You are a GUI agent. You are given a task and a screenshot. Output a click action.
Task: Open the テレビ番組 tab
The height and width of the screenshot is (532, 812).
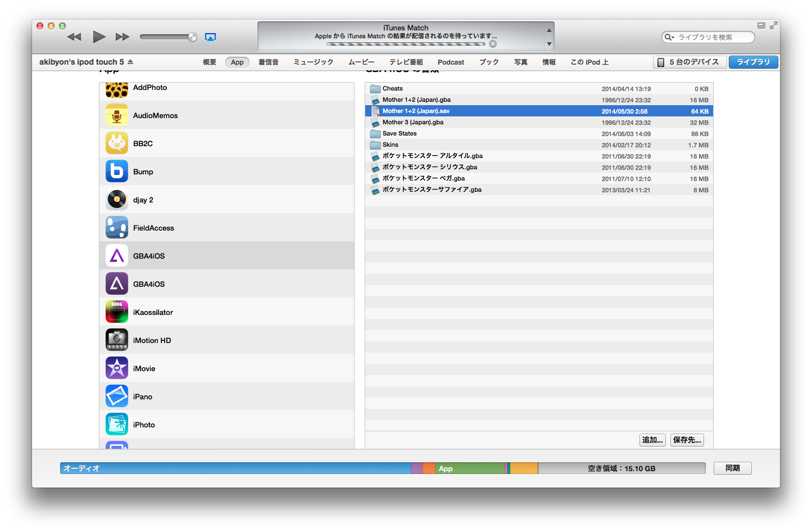point(406,62)
